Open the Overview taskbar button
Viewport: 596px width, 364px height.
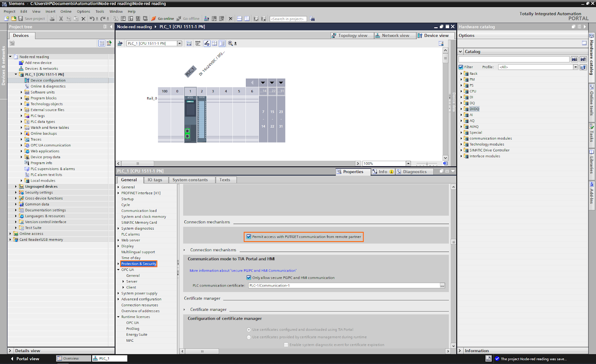coord(73,358)
